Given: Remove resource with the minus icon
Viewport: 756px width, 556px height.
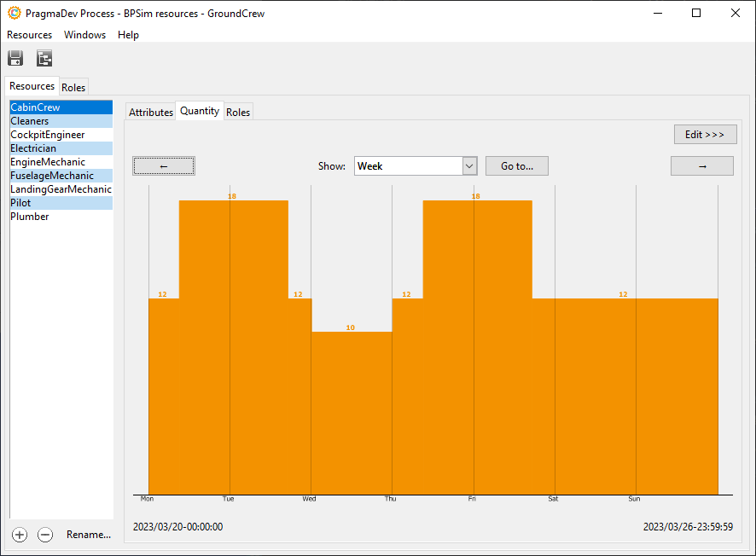Looking at the screenshot, I should coord(46,535).
